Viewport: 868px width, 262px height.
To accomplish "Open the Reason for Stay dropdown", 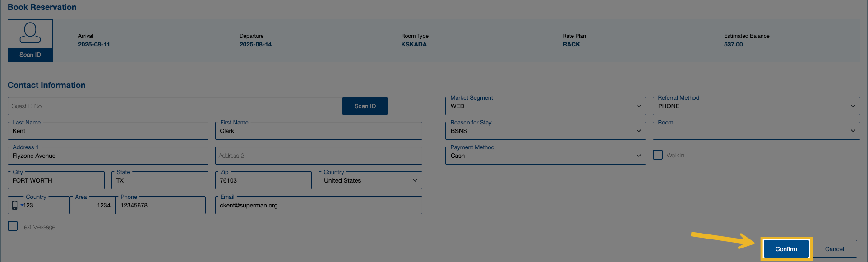I will 545,131.
